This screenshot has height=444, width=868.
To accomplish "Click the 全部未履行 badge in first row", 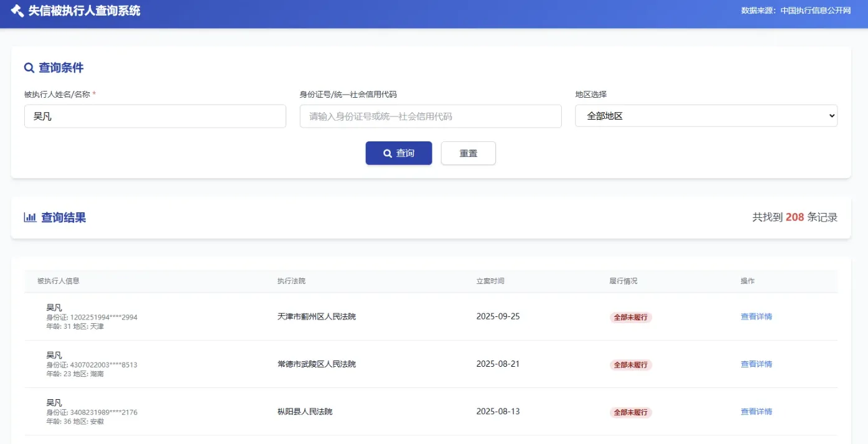I will (630, 317).
